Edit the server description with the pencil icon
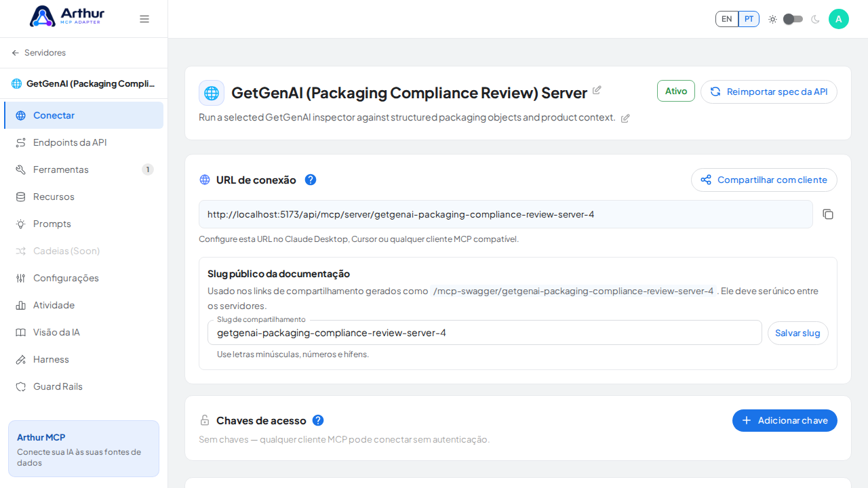The height and width of the screenshot is (488, 868). pos(625,118)
